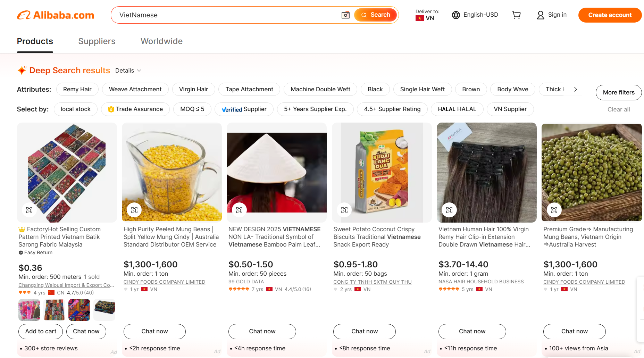
Task: Click find-similar icon on yellow mung beans image
Action: (x=134, y=210)
